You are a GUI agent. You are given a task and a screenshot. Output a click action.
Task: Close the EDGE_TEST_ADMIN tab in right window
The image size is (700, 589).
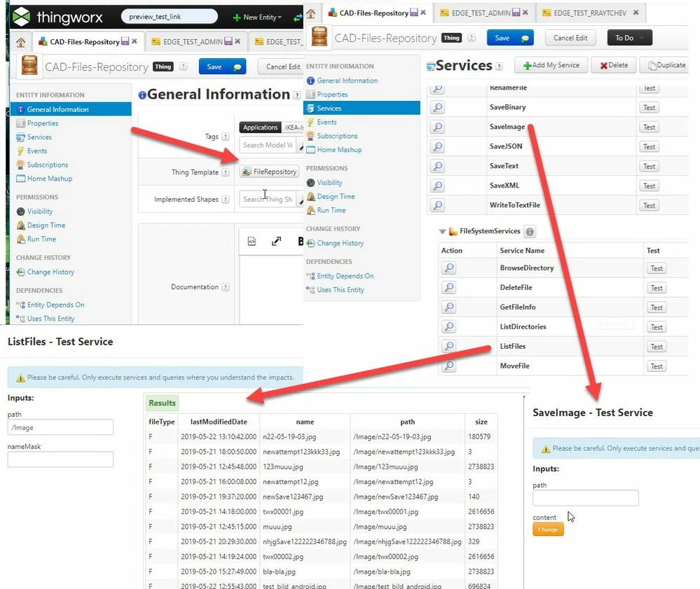pos(525,13)
